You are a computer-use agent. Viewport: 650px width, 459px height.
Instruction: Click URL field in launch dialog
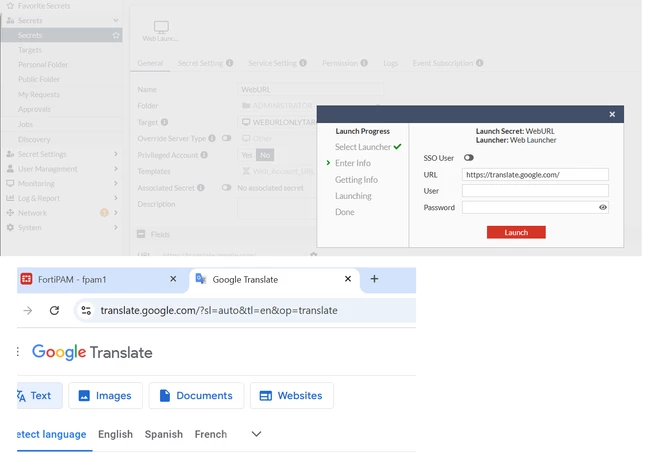pos(535,175)
